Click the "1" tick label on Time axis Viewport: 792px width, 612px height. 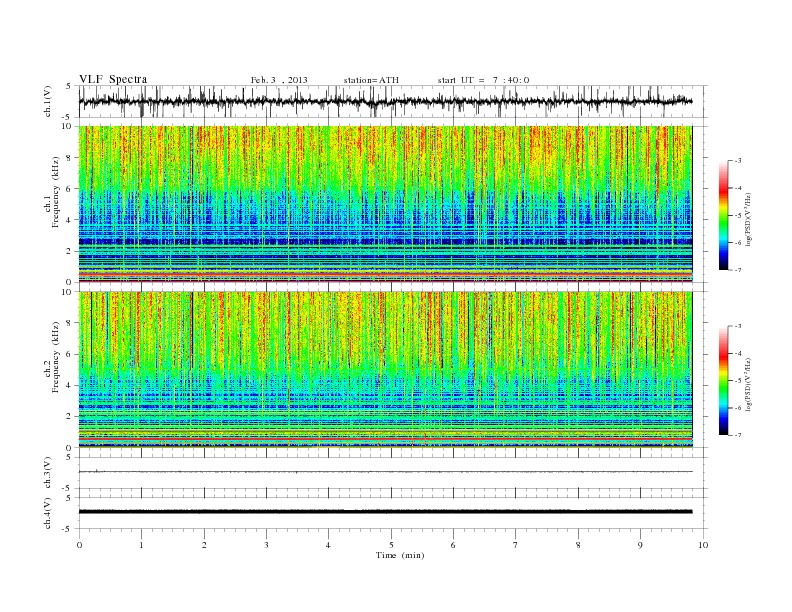pyautogui.click(x=141, y=545)
